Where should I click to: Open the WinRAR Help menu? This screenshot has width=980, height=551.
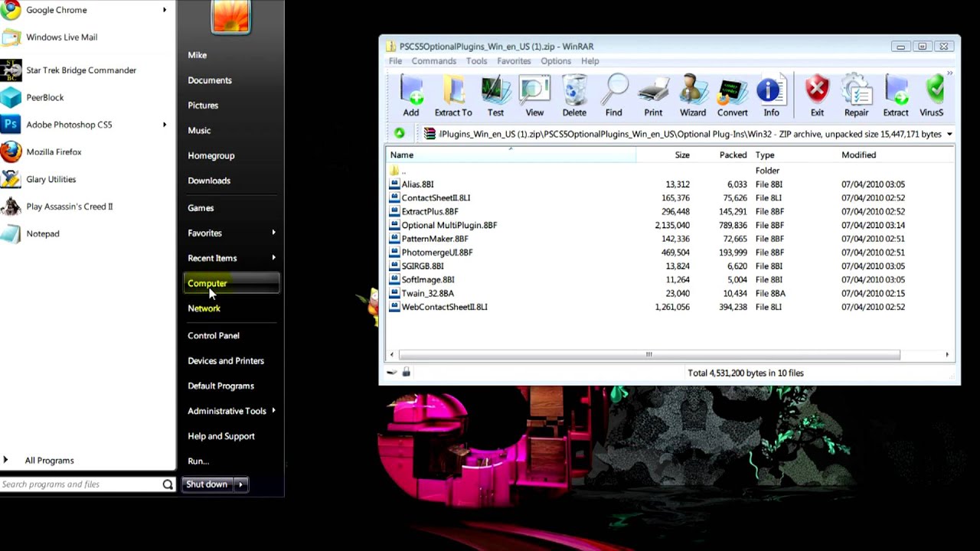coord(590,61)
